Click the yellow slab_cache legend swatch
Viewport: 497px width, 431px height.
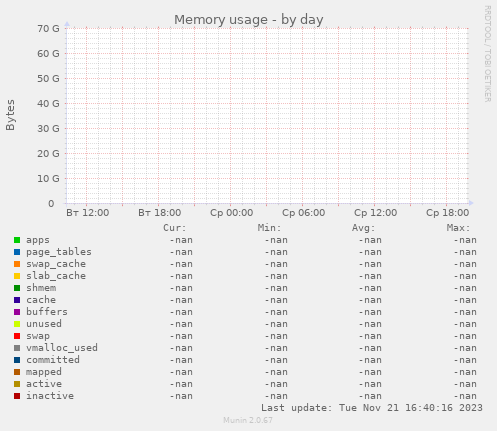pyautogui.click(x=17, y=276)
